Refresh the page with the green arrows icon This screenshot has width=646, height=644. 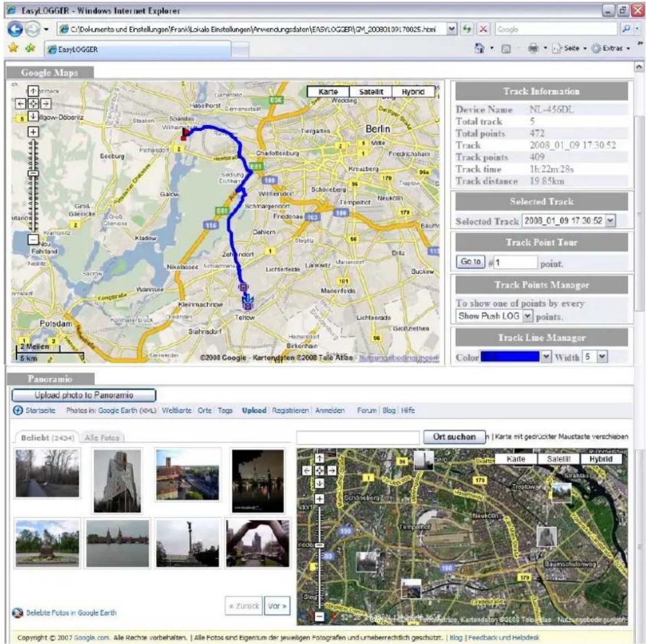[467, 29]
